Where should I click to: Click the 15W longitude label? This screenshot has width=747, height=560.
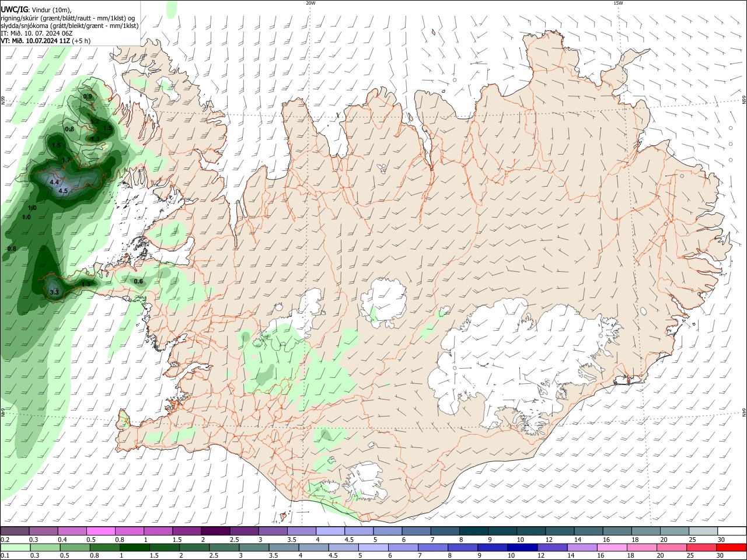(618, 3)
